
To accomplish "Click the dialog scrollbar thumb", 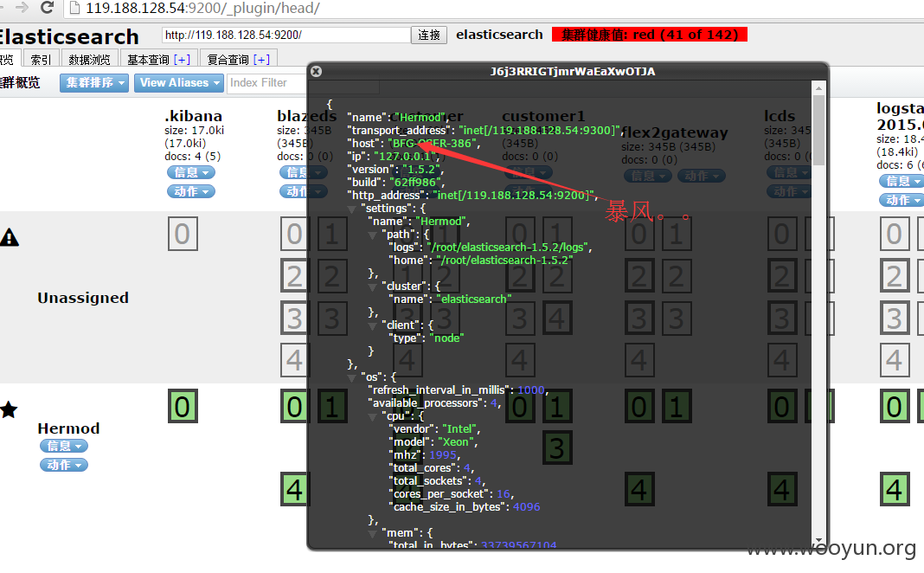I will tap(818, 130).
